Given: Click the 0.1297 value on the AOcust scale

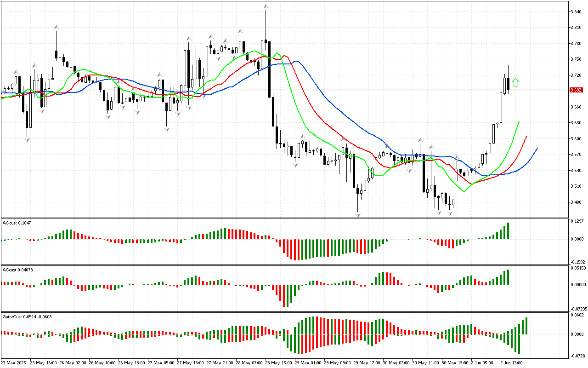Looking at the screenshot, I should 577,221.
